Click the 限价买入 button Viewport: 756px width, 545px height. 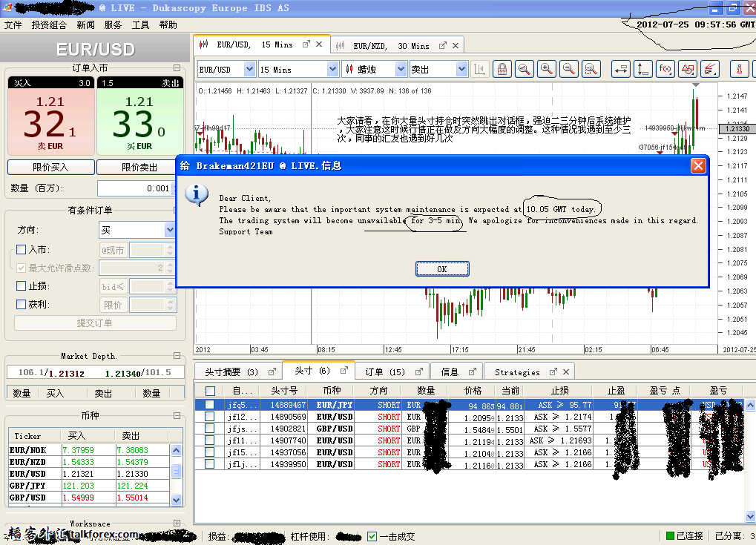pos(50,168)
